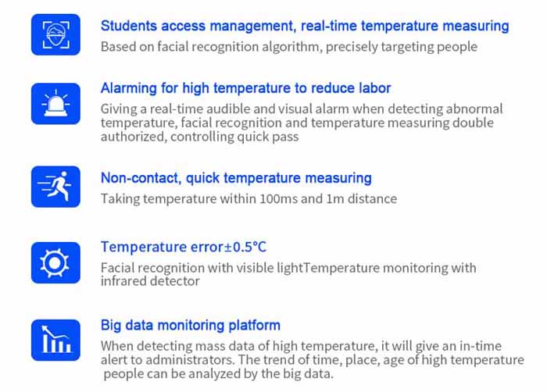Screen dimensions: 547x392
Task: Click the 'Based on facial recognition algorithm' description
Action: (x=288, y=46)
